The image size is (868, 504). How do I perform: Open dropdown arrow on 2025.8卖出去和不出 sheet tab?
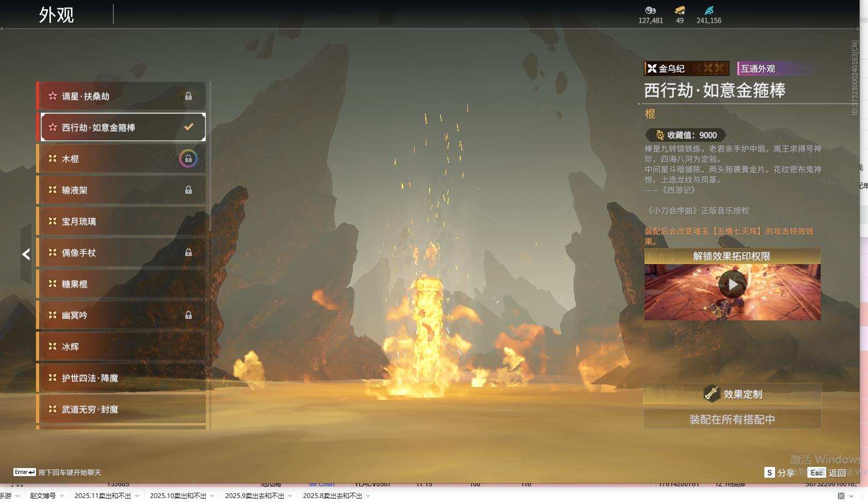point(368,495)
